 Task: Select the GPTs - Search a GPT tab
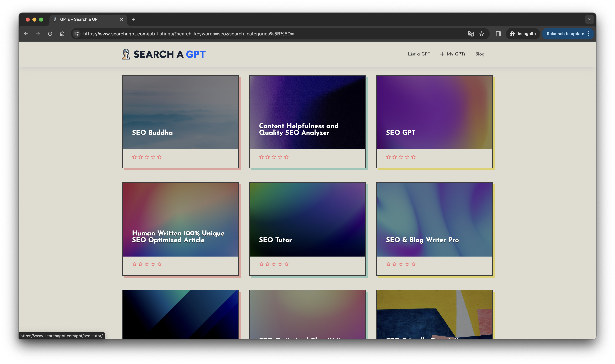(x=88, y=19)
